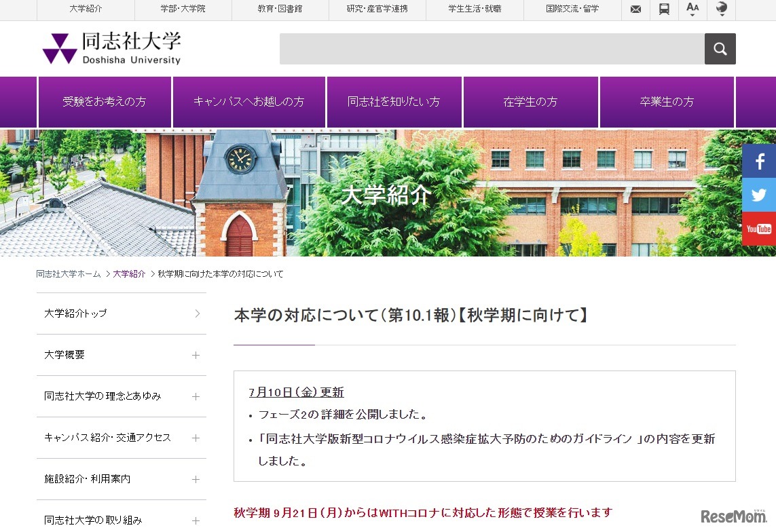Viewport: 776px width, 532px height.
Task: Open the 7月10日（金）更新 link
Action: pyautogui.click(x=297, y=392)
